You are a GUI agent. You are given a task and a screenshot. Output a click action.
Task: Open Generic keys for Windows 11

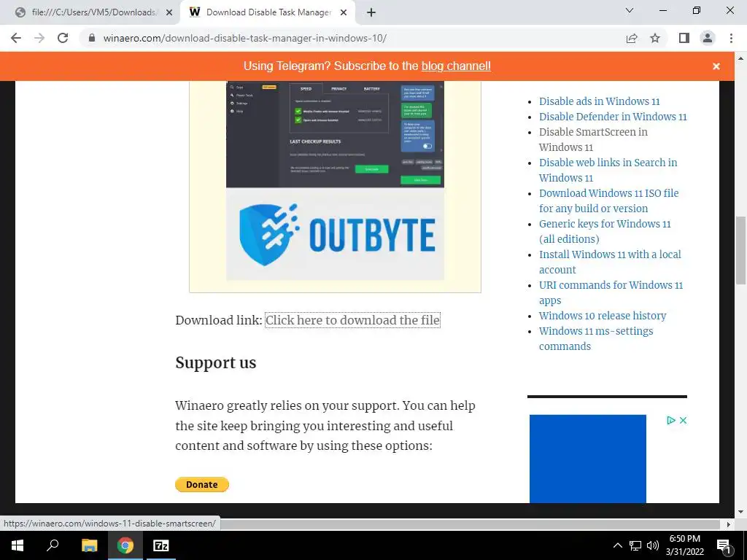tap(605, 231)
